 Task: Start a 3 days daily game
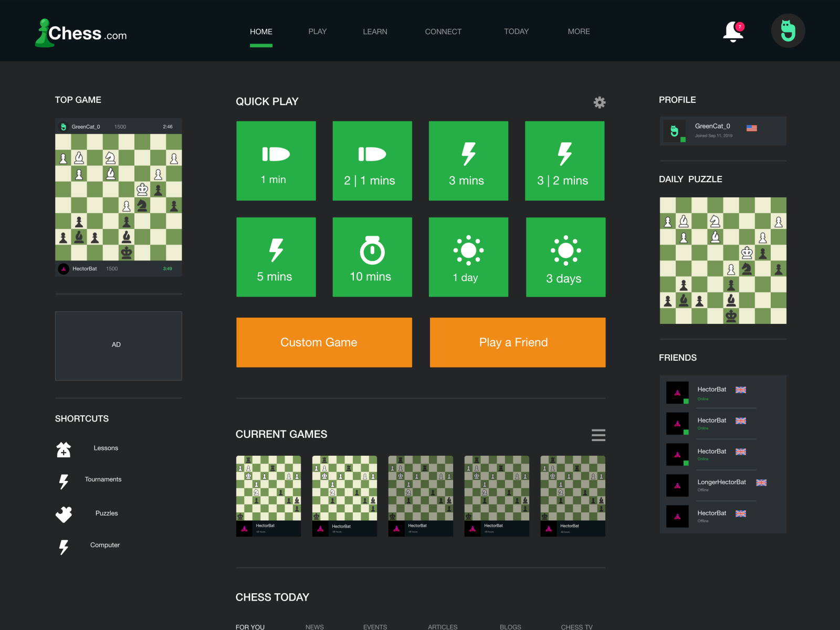pyautogui.click(x=565, y=257)
